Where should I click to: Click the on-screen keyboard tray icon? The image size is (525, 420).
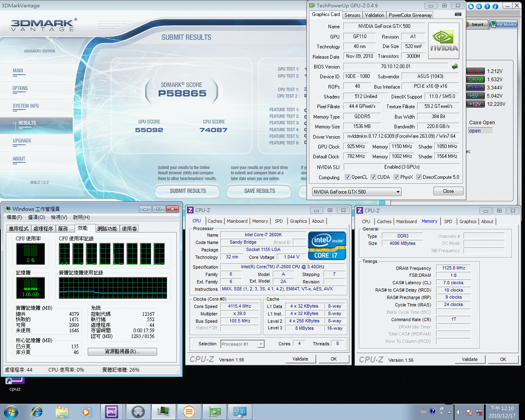[424, 411]
